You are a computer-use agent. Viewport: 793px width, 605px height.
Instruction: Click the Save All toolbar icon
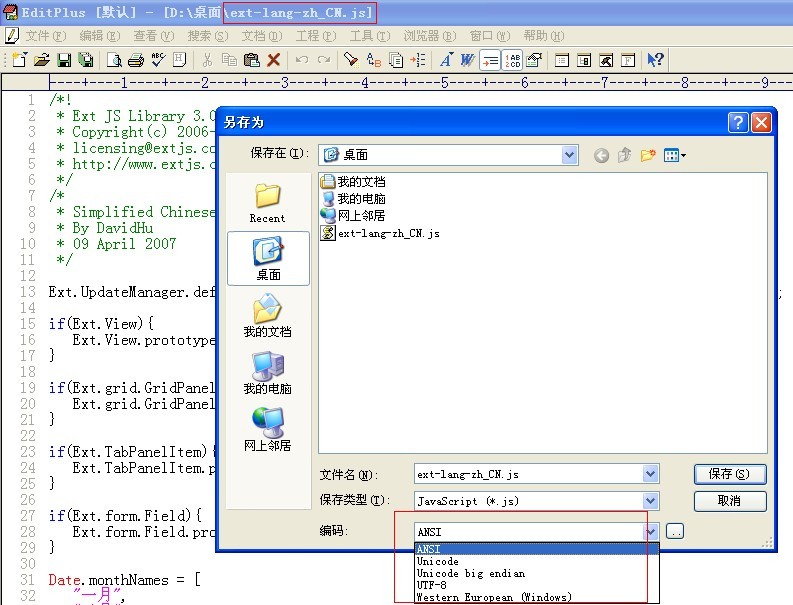86,60
